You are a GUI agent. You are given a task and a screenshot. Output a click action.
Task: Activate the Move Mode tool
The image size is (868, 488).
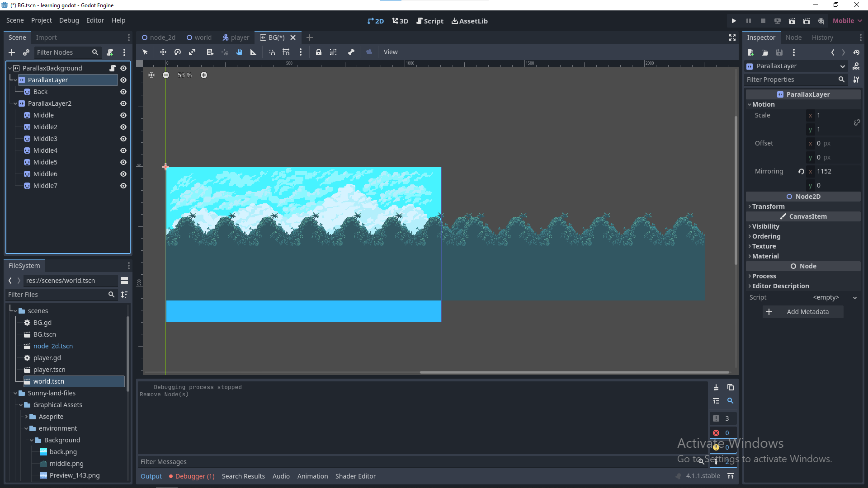[x=163, y=52]
